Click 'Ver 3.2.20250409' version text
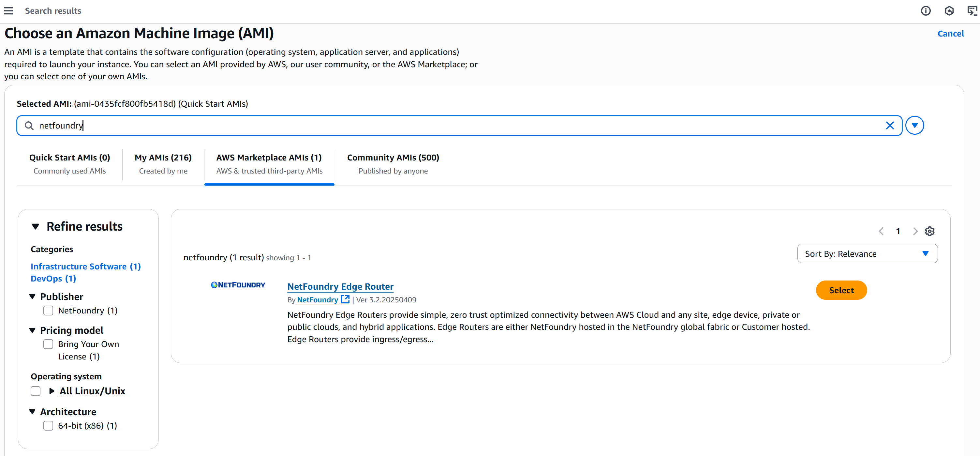This screenshot has width=980, height=456. click(x=386, y=299)
